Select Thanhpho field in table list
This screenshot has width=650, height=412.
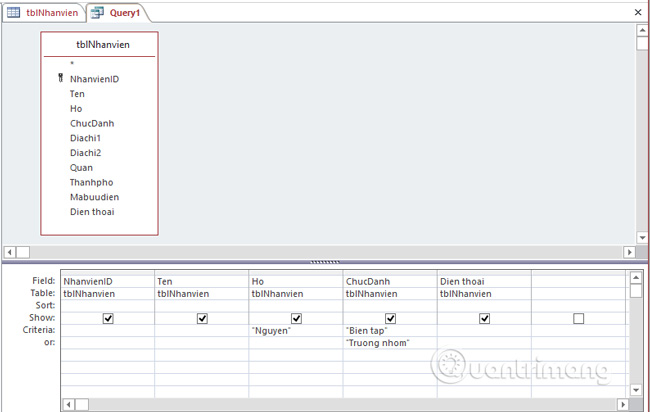point(91,182)
